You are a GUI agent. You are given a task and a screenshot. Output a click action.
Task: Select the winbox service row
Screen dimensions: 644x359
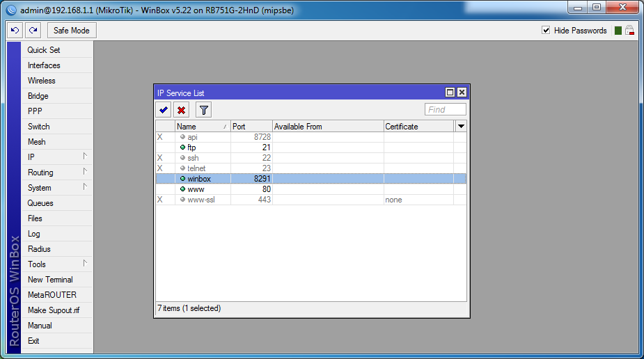tap(311, 179)
